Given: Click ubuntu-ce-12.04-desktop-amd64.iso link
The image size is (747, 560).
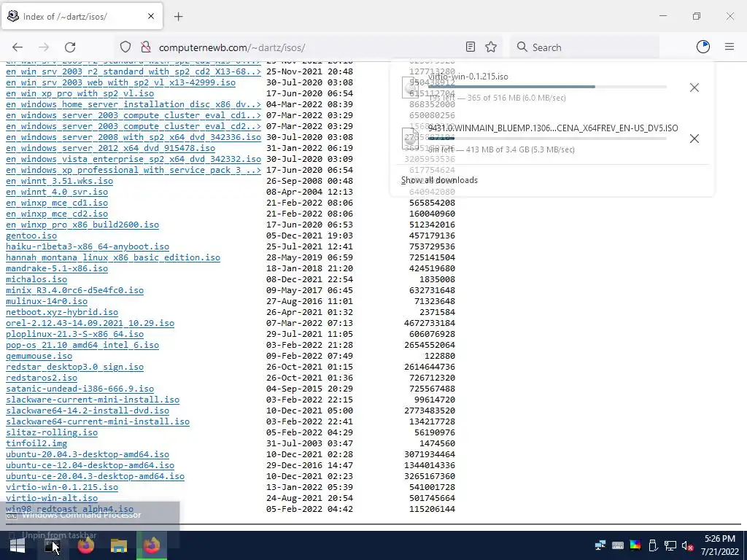Looking at the screenshot, I should point(90,466).
